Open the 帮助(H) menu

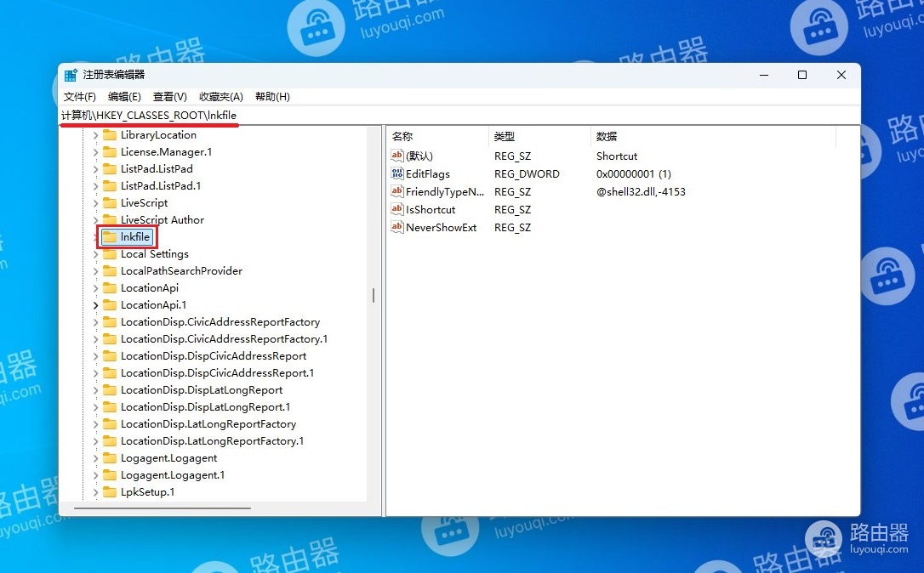pyautogui.click(x=272, y=97)
